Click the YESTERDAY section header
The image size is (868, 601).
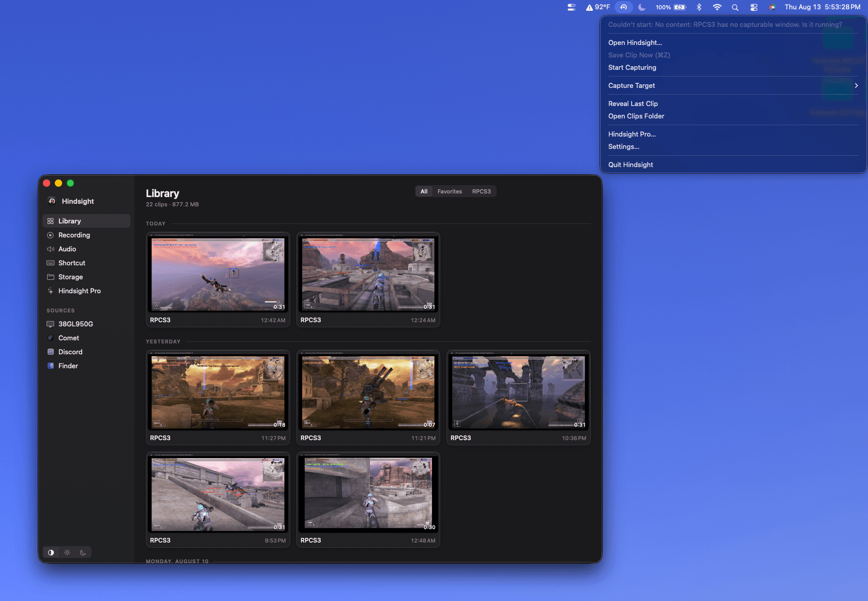coord(163,342)
